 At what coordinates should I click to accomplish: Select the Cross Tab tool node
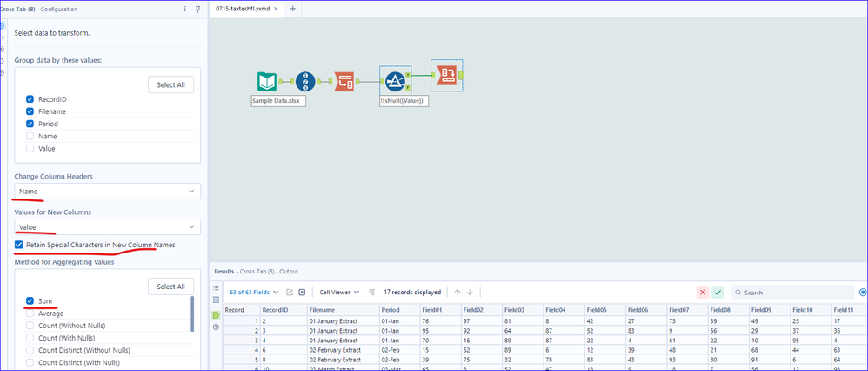tap(446, 75)
